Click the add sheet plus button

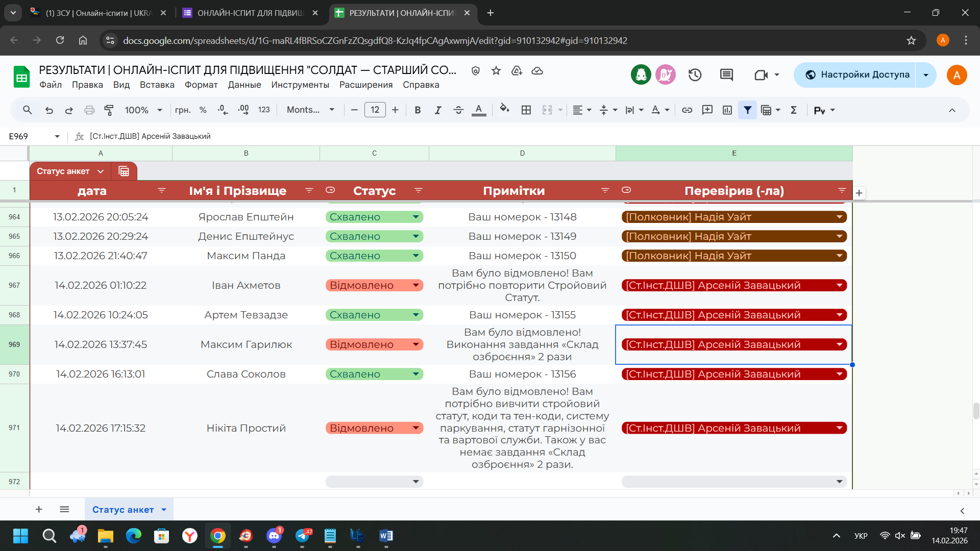point(39,509)
